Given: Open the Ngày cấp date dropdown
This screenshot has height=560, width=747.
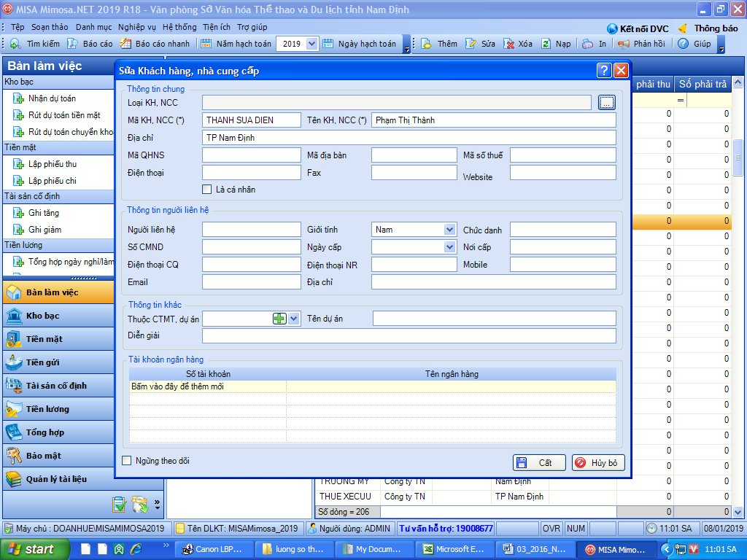Looking at the screenshot, I should [450, 247].
